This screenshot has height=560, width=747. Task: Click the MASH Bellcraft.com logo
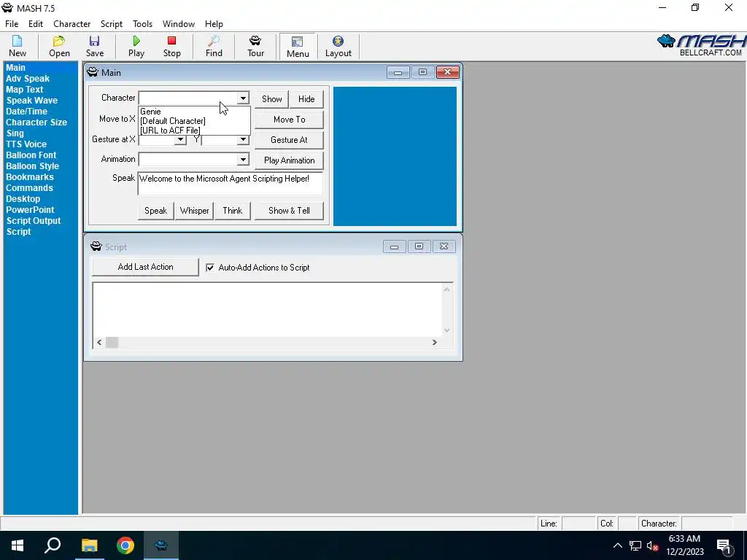pos(701,45)
